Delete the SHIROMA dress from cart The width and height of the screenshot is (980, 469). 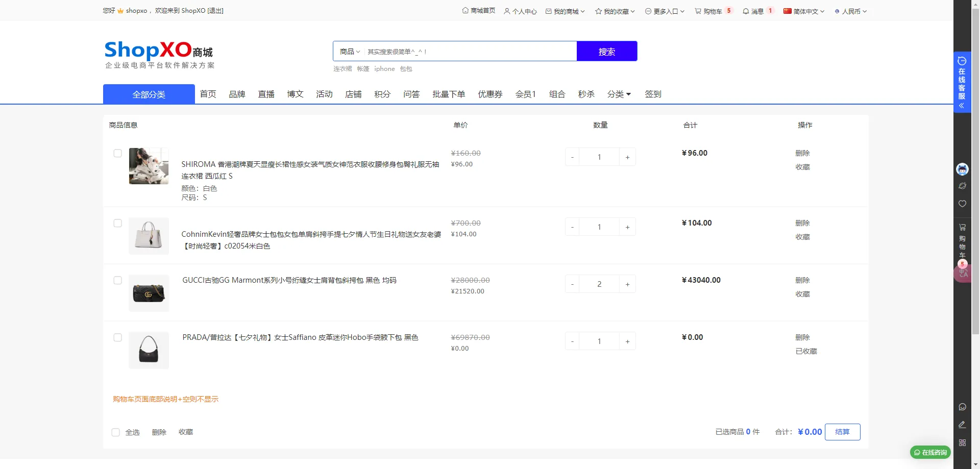(802, 153)
